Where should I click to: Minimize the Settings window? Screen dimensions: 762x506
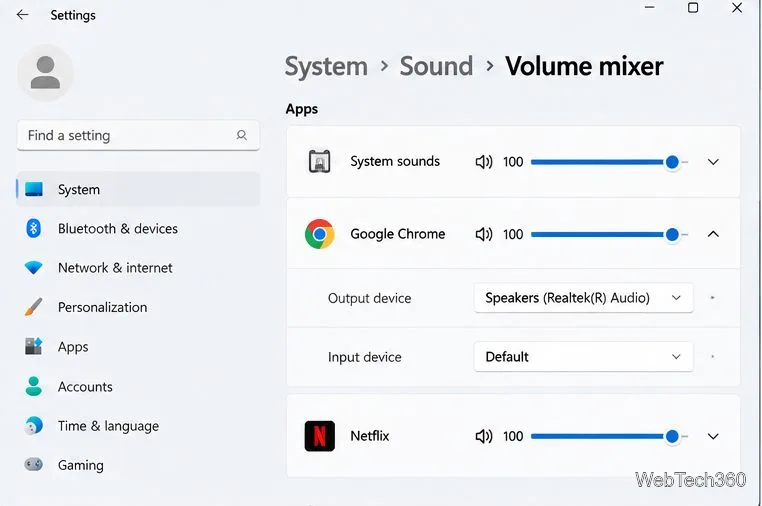(x=649, y=7)
